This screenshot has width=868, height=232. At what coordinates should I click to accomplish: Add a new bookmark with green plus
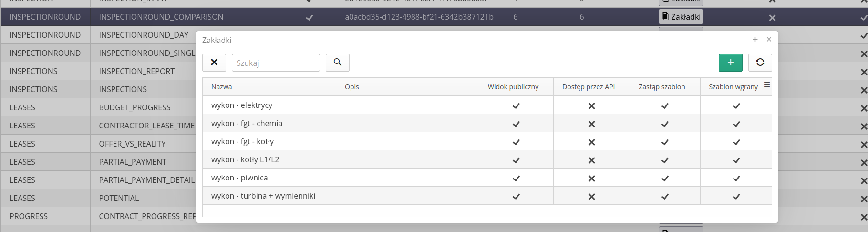pos(730,63)
